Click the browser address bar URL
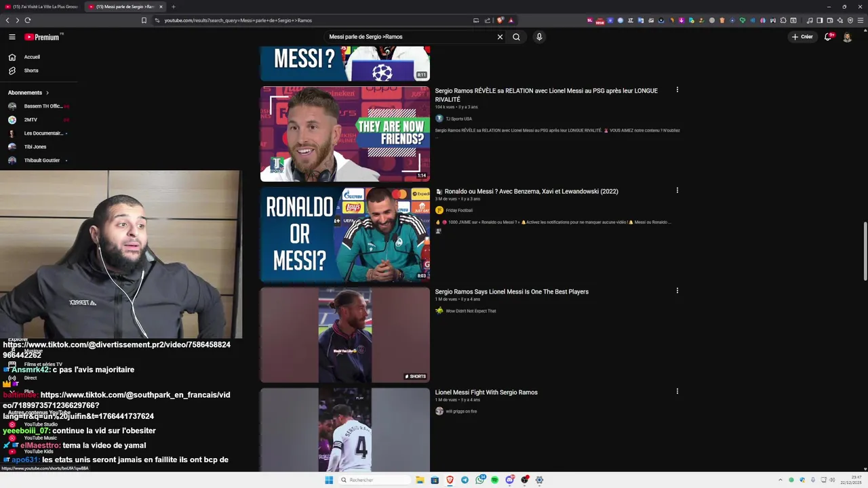The width and height of the screenshot is (868, 488). pyautogui.click(x=238, y=20)
